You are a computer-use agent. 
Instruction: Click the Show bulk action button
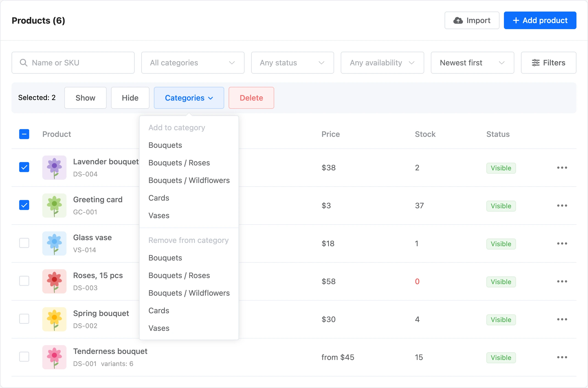[85, 98]
